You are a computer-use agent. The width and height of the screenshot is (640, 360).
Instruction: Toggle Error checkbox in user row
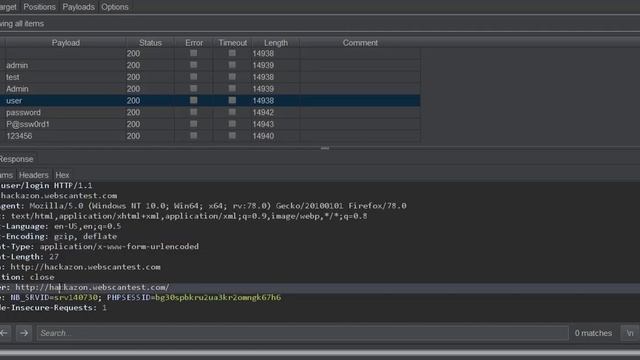click(x=193, y=100)
